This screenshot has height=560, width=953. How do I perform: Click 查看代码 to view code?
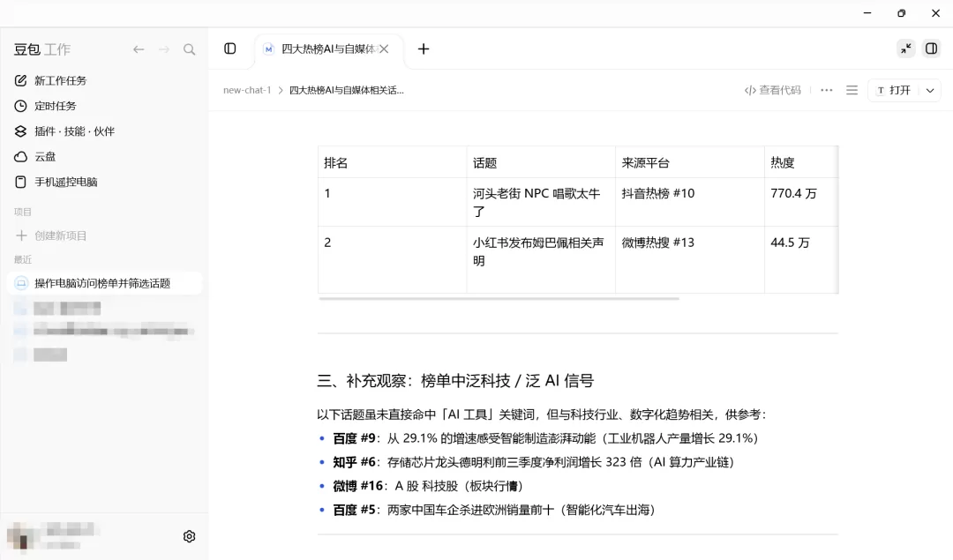[772, 91]
